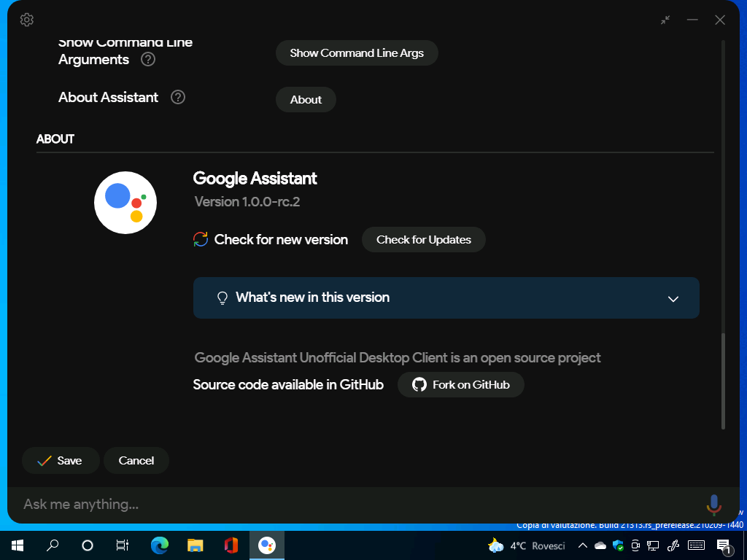Open Windows Security from the tray
Image resolution: width=747 pixels, height=560 pixels.
(x=618, y=545)
